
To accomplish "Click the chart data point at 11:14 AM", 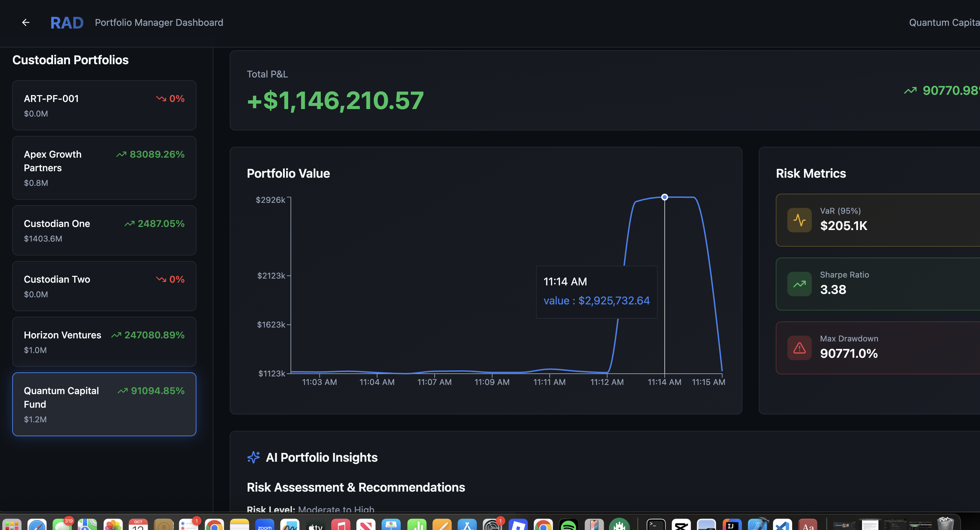I will point(664,197).
